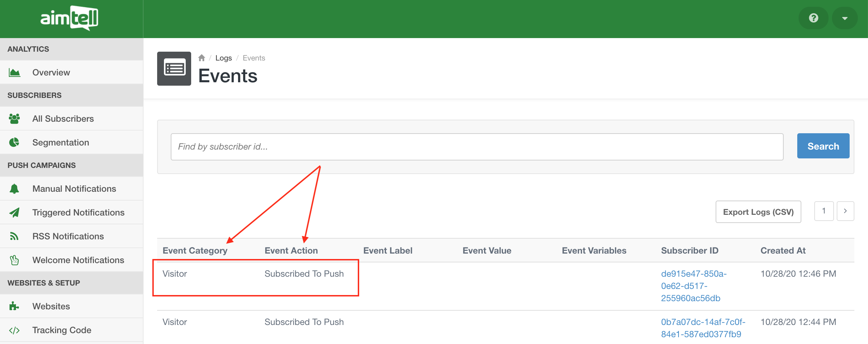This screenshot has height=344, width=868.
Task: Click the Segmentation pie chart icon
Action: (14, 142)
